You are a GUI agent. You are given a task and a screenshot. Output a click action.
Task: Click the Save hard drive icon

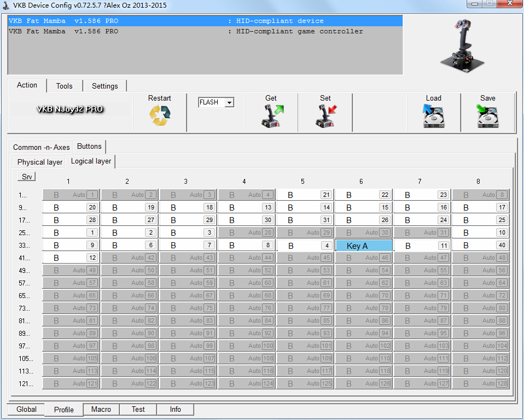point(487,116)
